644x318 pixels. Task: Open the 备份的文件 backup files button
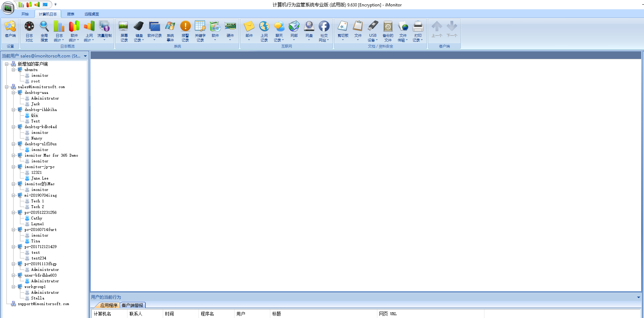click(388, 31)
